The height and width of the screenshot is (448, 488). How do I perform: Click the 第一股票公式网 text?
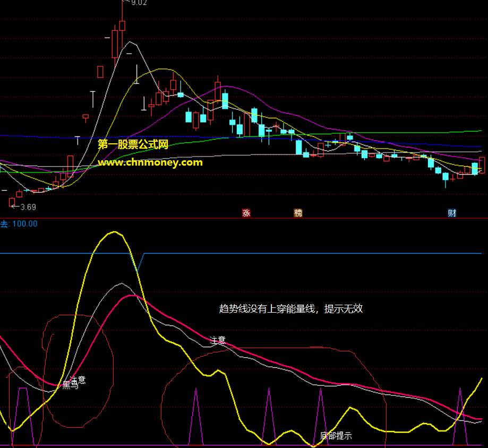click(133, 144)
